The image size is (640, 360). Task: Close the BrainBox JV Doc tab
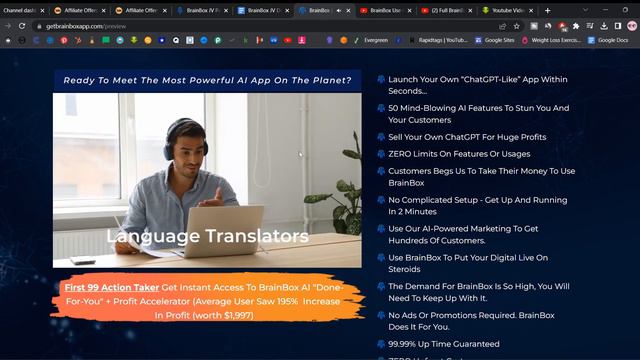click(x=287, y=11)
